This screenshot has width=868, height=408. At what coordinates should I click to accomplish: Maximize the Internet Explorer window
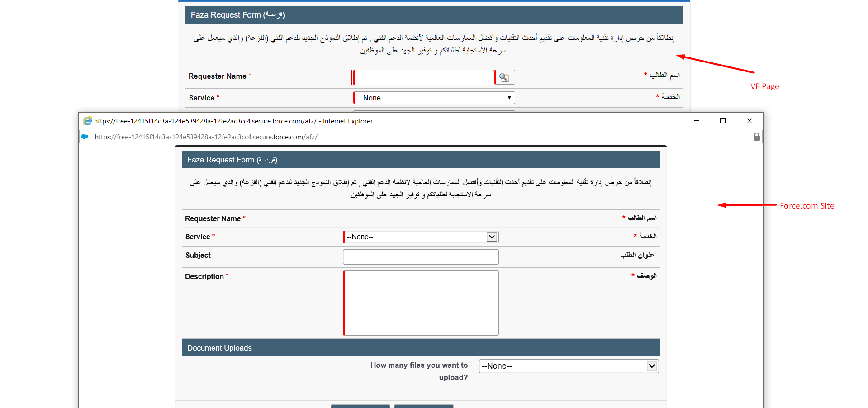pos(723,121)
